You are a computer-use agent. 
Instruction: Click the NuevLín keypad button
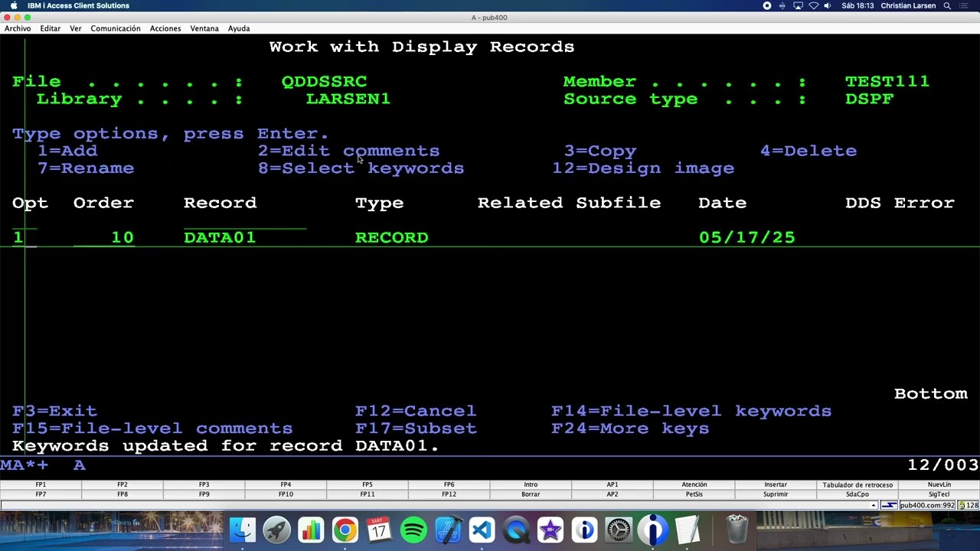[939, 484]
